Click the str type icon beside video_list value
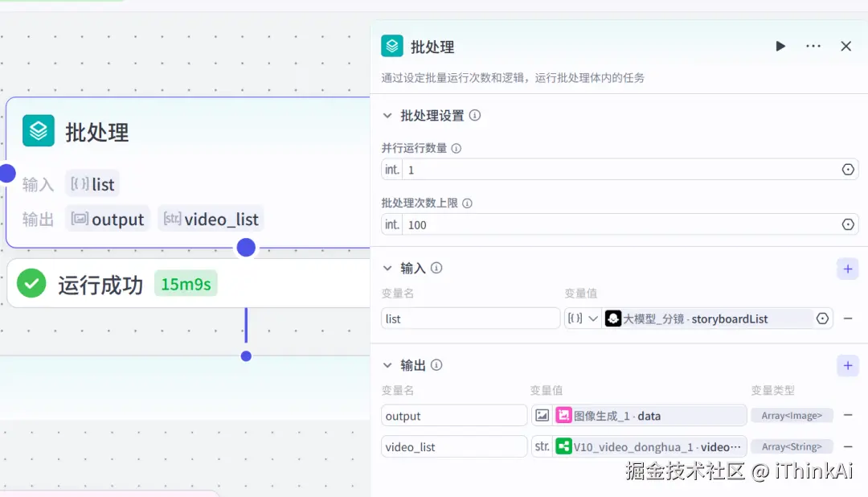The width and height of the screenshot is (868, 497). (542, 446)
